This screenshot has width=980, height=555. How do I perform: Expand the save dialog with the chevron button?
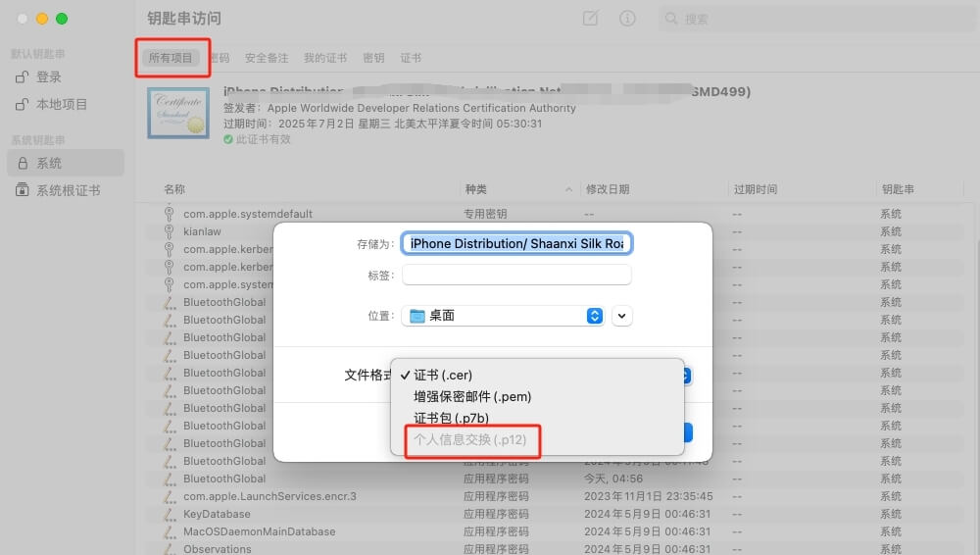pyautogui.click(x=622, y=316)
